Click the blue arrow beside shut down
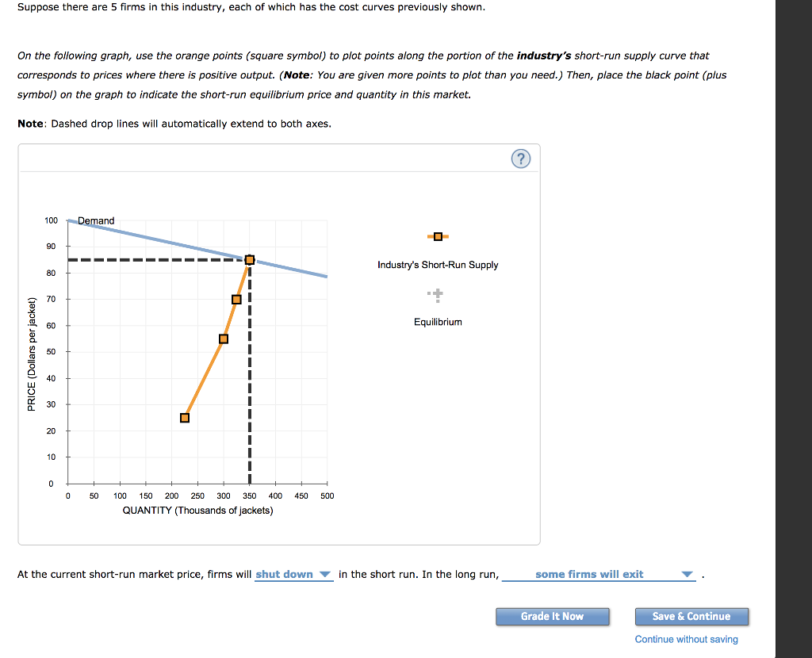This screenshot has height=658, width=812. point(326,574)
